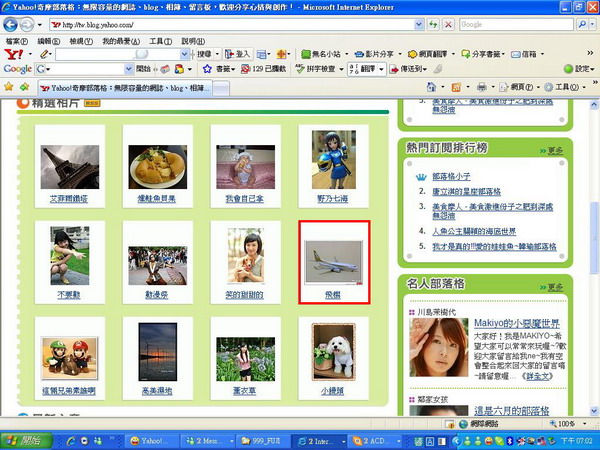Click the Home icon in IE command bar

coord(431,87)
